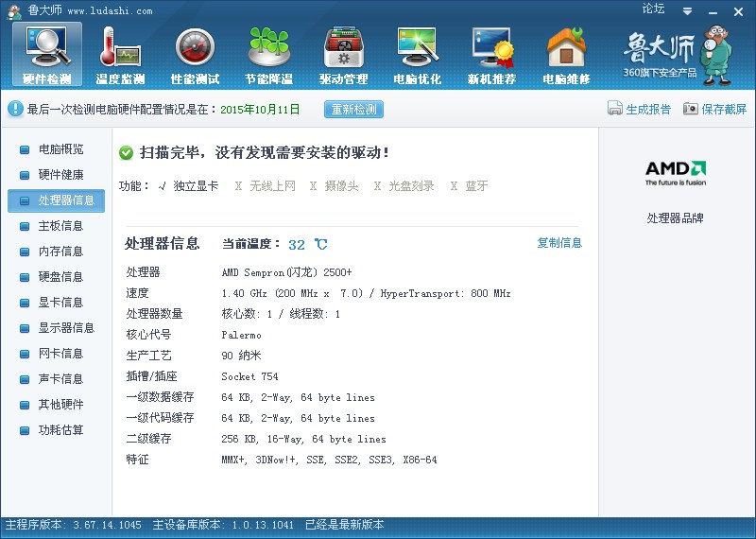Select 电脑概览 in the sidebar
This screenshot has height=539, width=756.
[x=56, y=149]
